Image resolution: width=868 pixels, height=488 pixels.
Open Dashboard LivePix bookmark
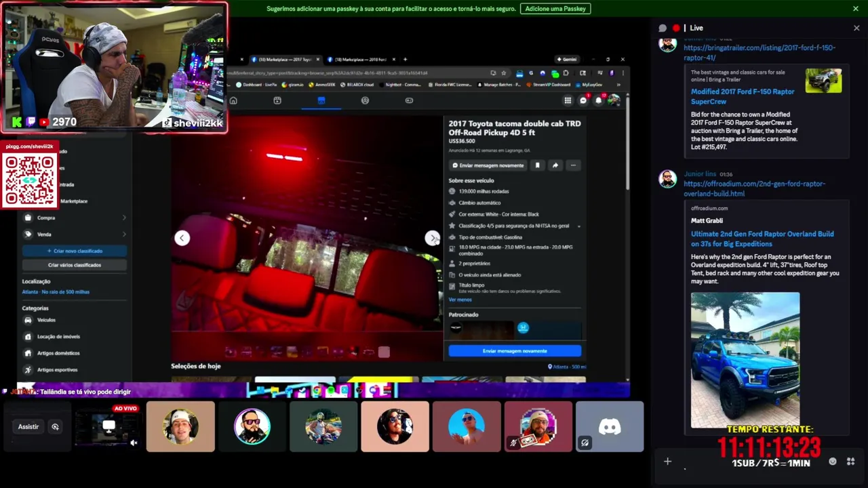coord(256,85)
